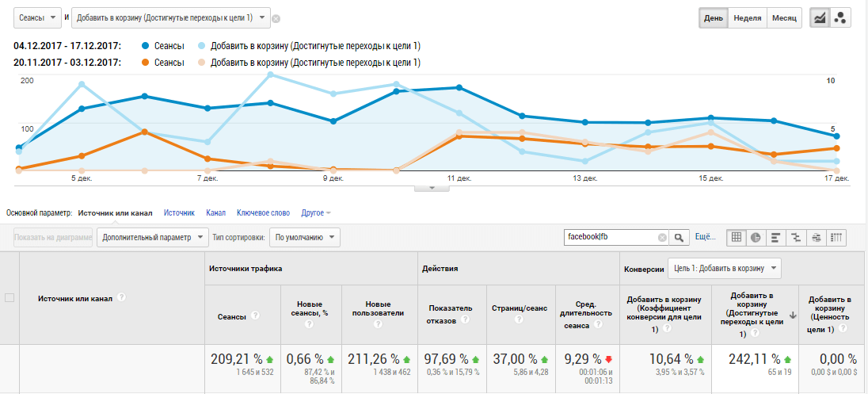Screen dimensions: 868x394
Task: Switch to the data table view icon
Action: [737, 237]
